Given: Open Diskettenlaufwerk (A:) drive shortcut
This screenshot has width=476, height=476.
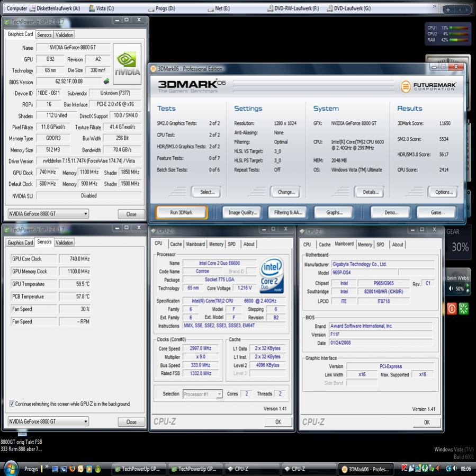Looking at the screenshot, I should (x=55, y=8).
